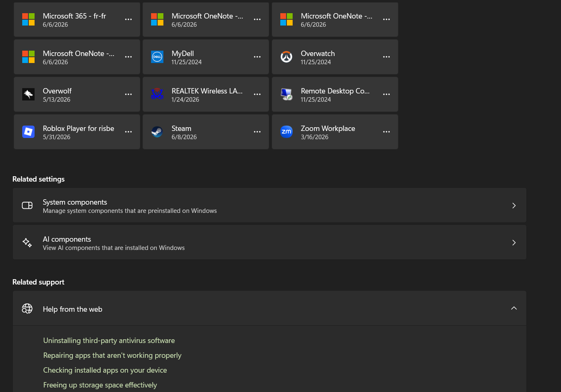Click the "Roblox Player for risbe" app name
Screen dimensions: 561x392
[79, 128]
